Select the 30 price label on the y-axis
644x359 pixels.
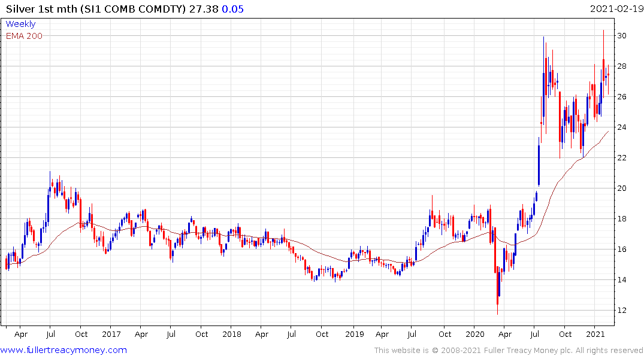pos(622,36)
